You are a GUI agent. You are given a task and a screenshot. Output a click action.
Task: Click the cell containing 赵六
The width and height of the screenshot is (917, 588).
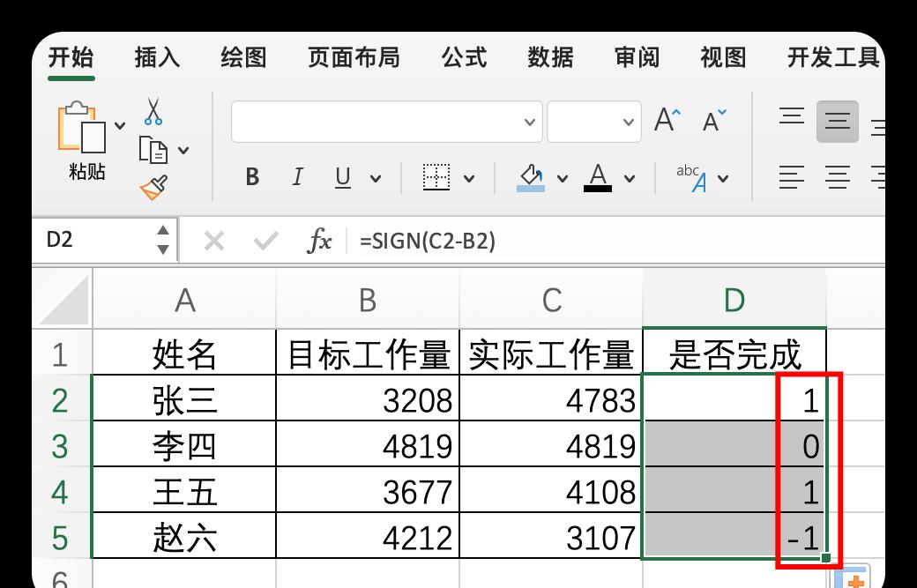(184, 537)
